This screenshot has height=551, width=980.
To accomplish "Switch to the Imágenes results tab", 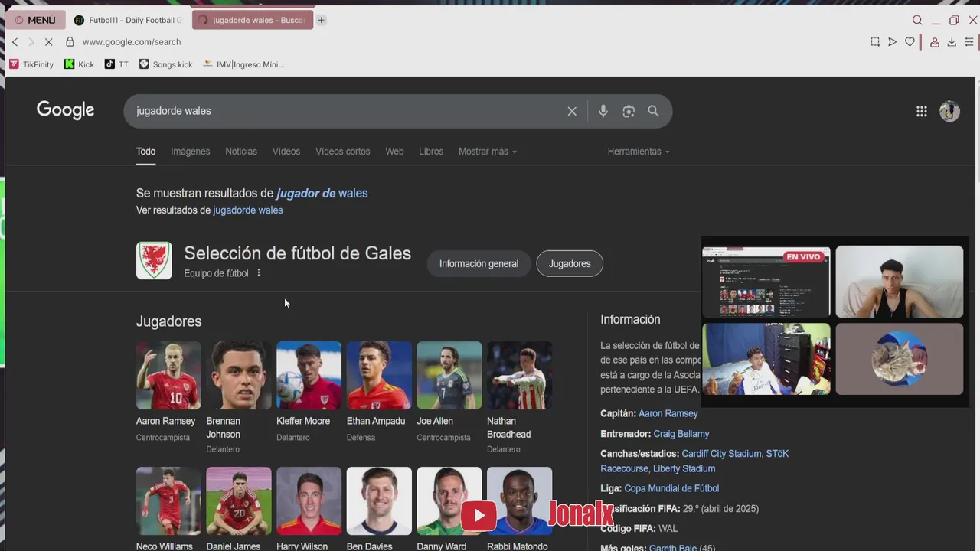I will pyautogui.click(x=190, y=152).
